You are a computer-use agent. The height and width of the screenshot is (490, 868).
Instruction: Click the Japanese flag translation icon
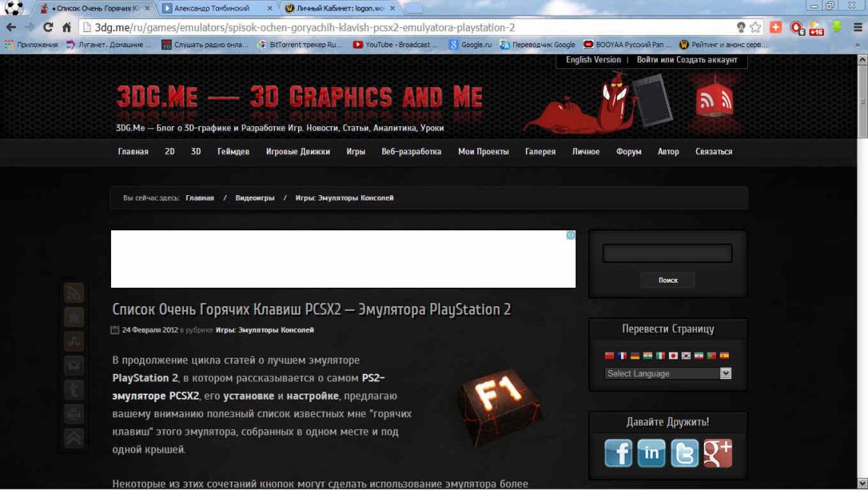tap(673, 356)
